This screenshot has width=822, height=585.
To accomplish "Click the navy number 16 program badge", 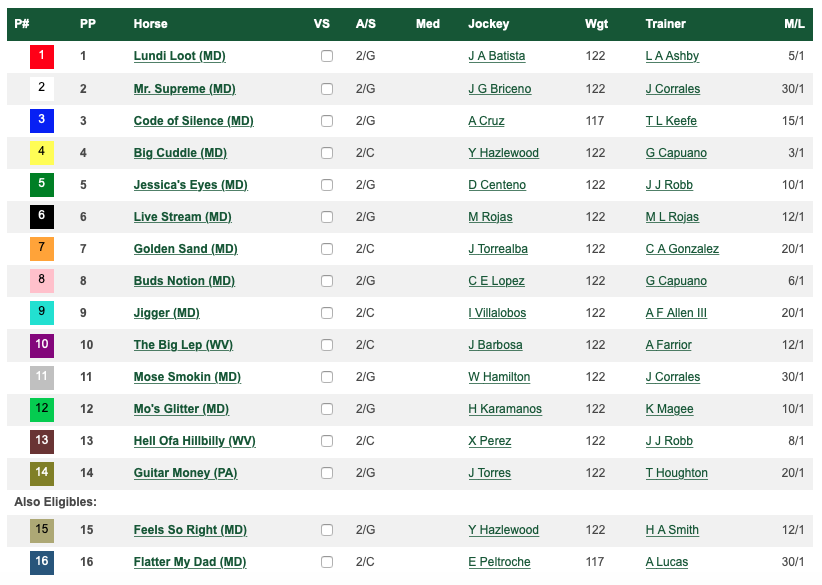I will (42, 562).
